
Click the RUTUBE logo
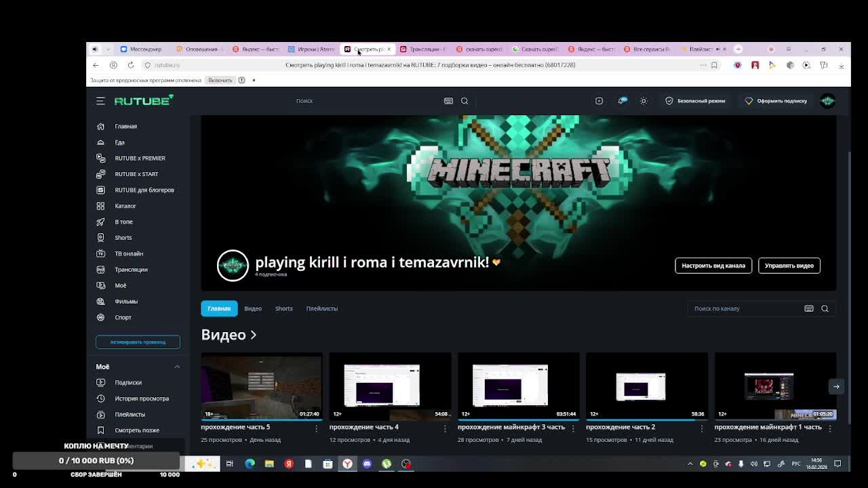[144, 100]
